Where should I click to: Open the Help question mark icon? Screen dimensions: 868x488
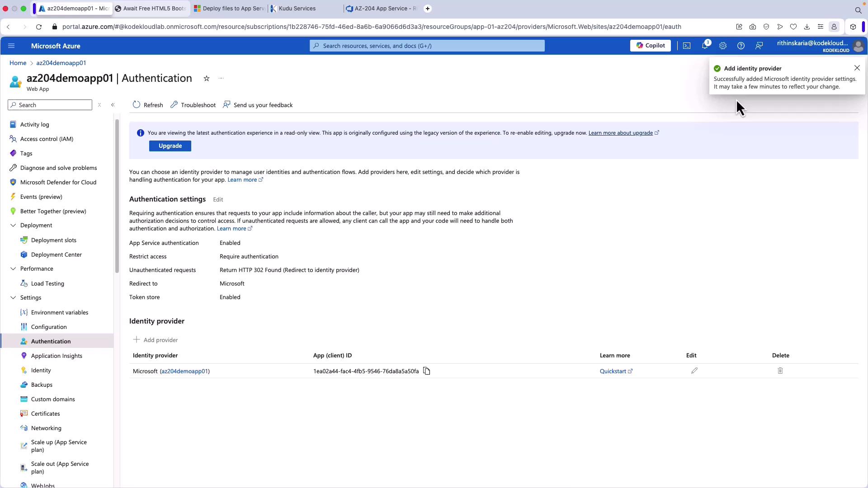pos(741,46)
